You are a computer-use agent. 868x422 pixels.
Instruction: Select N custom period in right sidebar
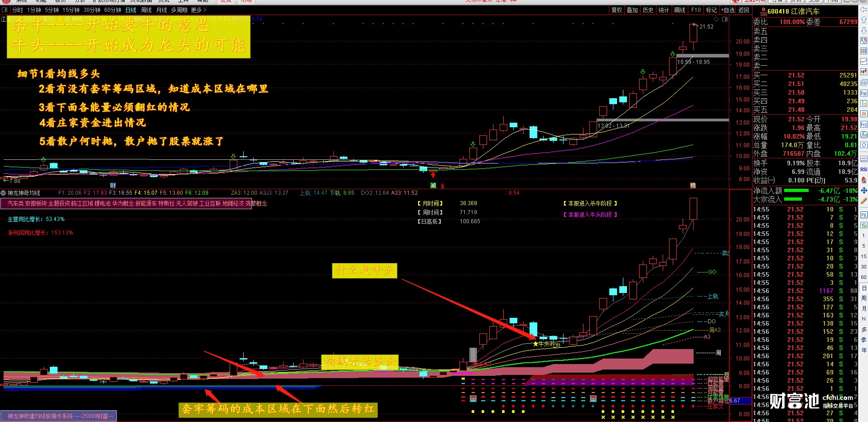(864, 319)
